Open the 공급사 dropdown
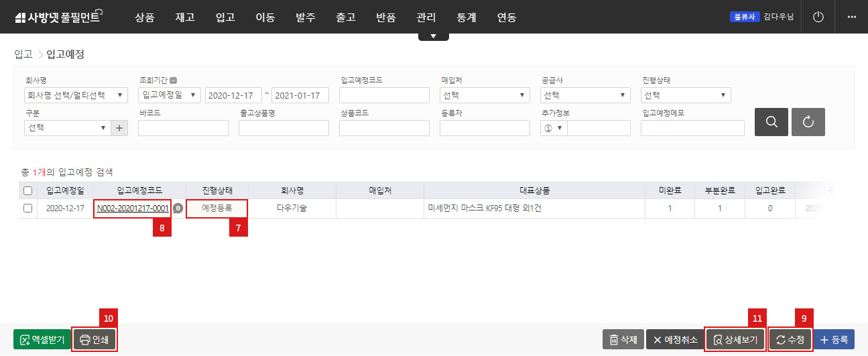 coord(585,95)
